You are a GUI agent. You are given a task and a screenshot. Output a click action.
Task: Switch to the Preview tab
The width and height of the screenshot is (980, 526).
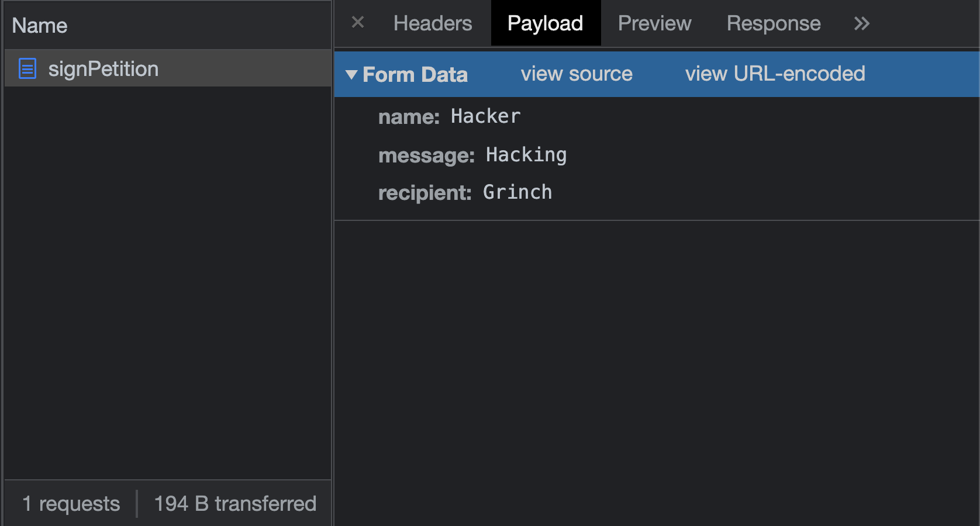pyautogui.click(x=654, y=23)
